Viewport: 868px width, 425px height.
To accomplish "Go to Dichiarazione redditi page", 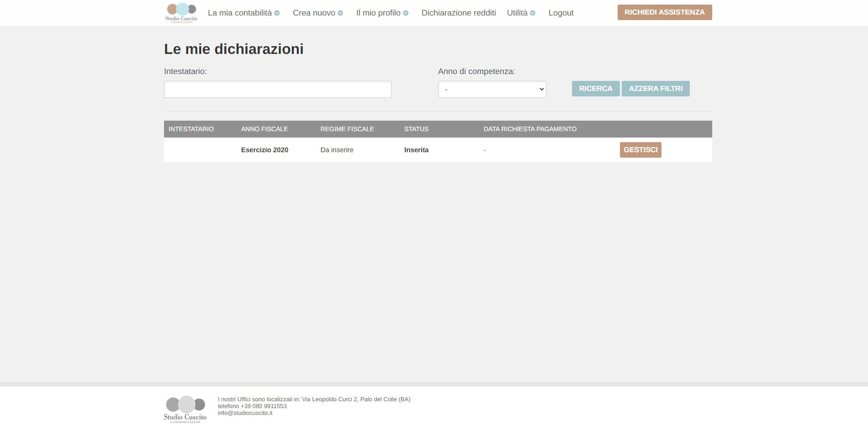I will [x=458, y=13].
